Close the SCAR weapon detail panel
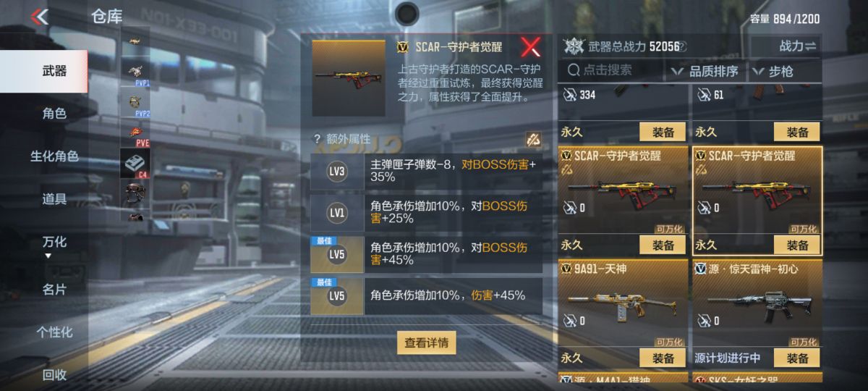868x391 pixels. [531, 48]
